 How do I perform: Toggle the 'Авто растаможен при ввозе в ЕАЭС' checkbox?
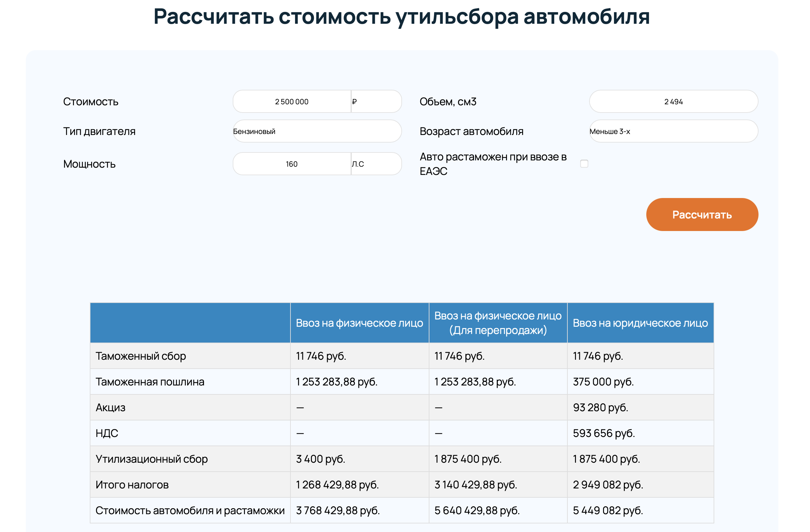click(584, 164)
